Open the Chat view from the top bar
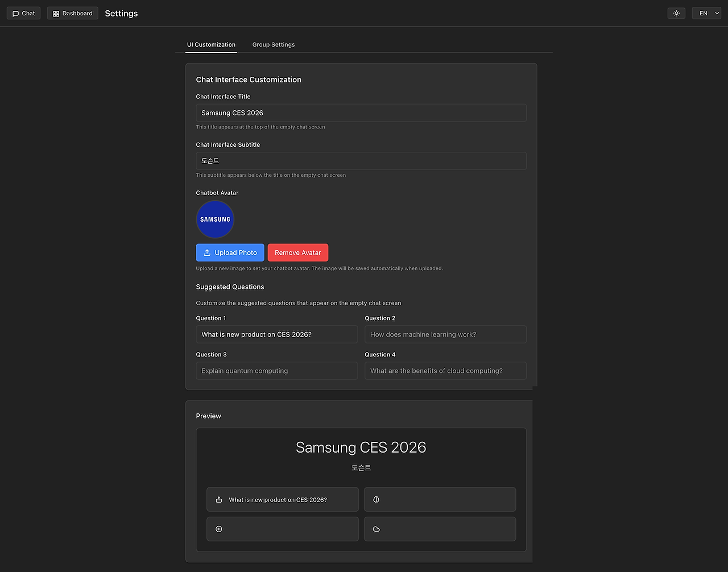The image size is (728, 572). (x=23, y=13)
